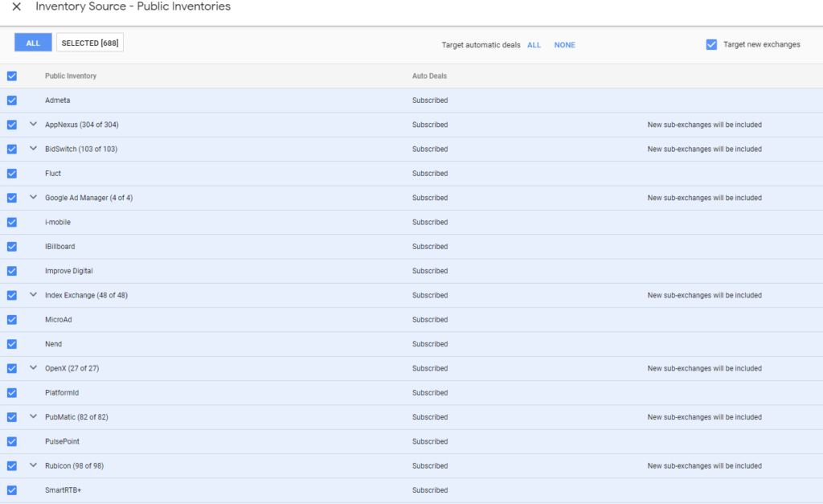
Task: Switch to the ALL tab
Action: click(33, 43)
